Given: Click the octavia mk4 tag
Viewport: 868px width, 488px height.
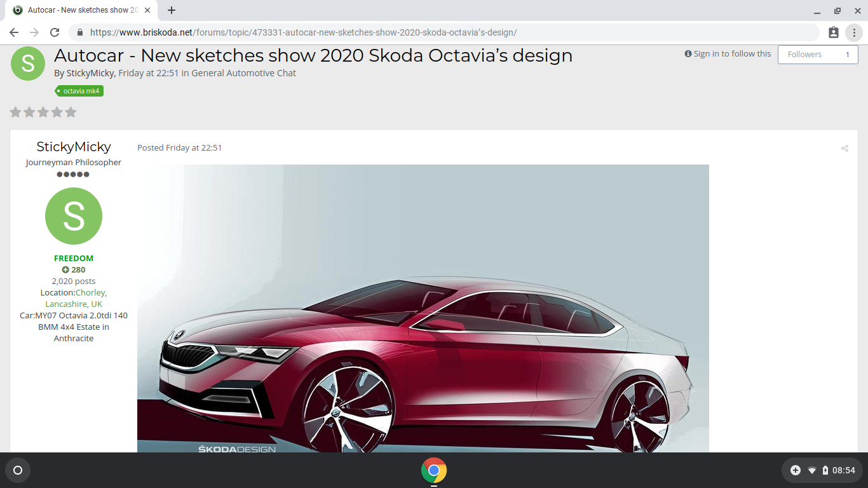Looking at the screenshot, I should point(80,91).
